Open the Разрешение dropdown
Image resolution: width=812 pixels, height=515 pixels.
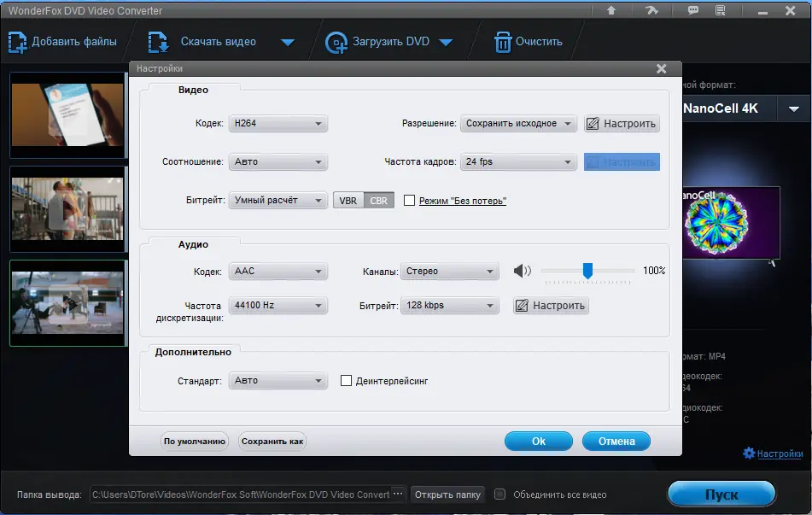(518, 123)
